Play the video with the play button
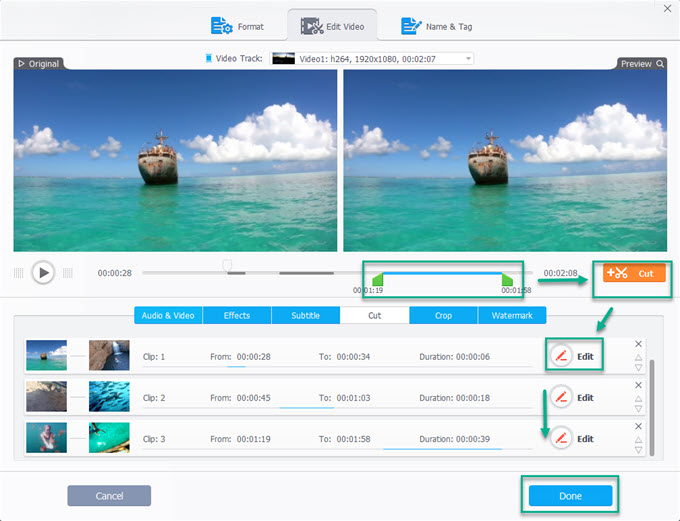 [x=43, y=273]
